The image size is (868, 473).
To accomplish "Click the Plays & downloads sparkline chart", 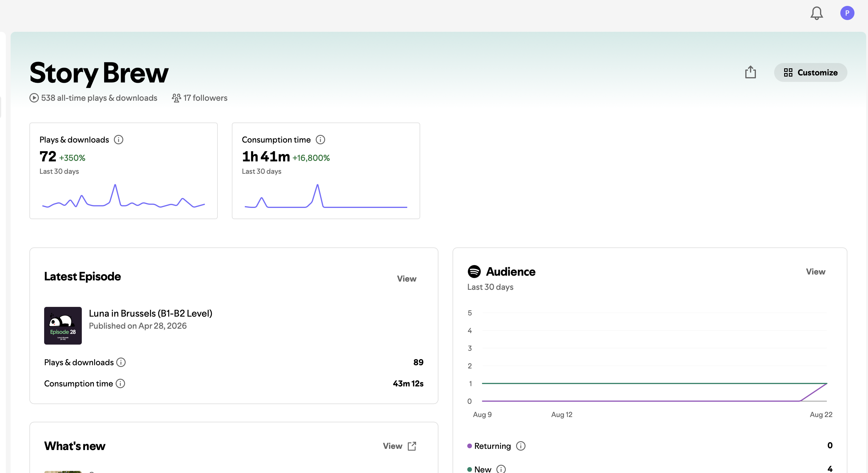I will click(x=123, y=196).
